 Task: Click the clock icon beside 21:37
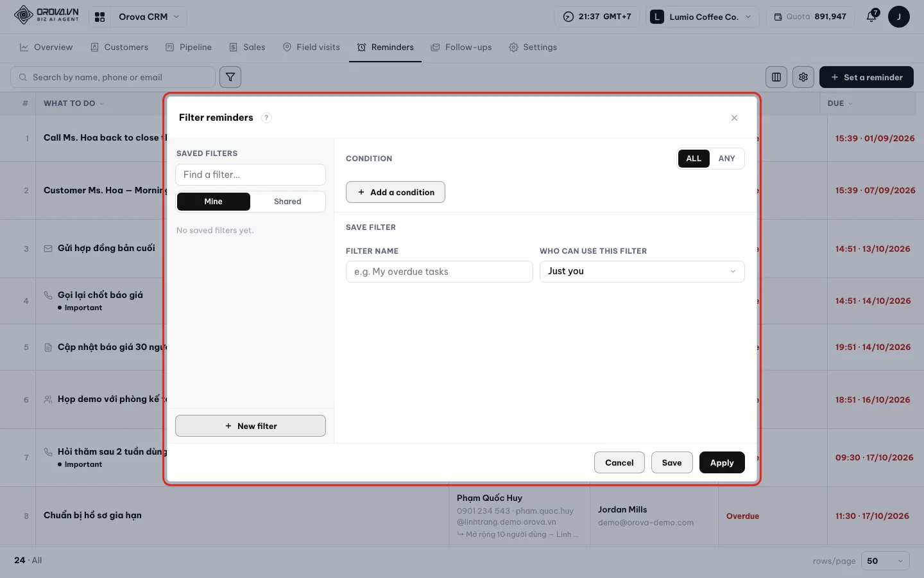tap(568, 17)
